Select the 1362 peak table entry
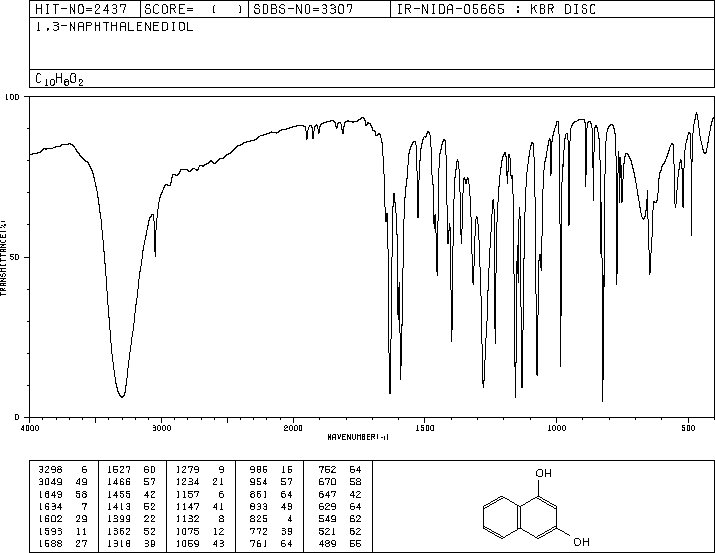This screenshot has width=715, height=553. (119, 532)
